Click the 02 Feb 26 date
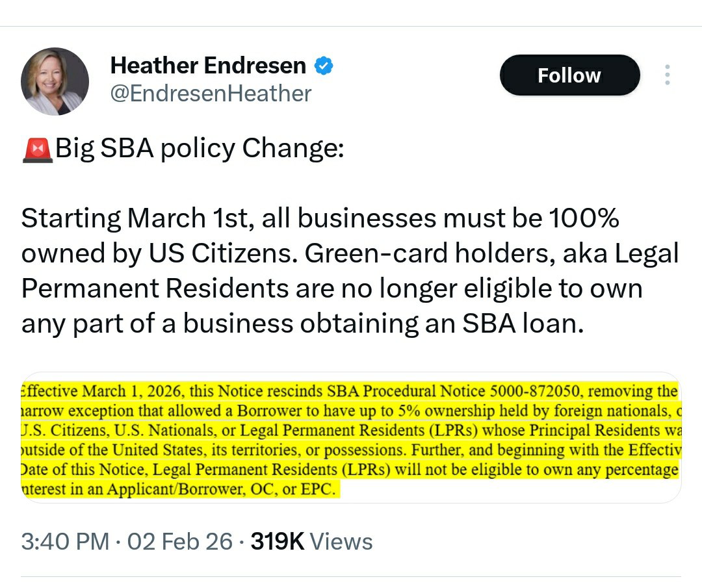 coord(179,541)
